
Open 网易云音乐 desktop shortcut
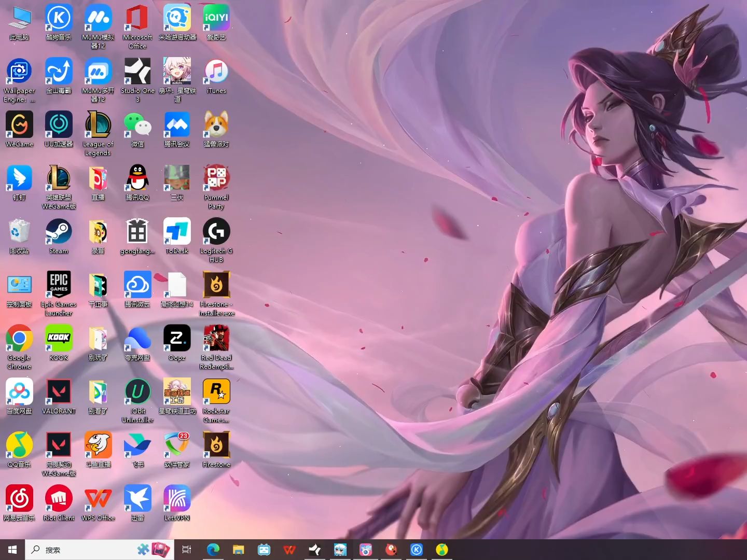pyautogui.click(x=19, y=503)
